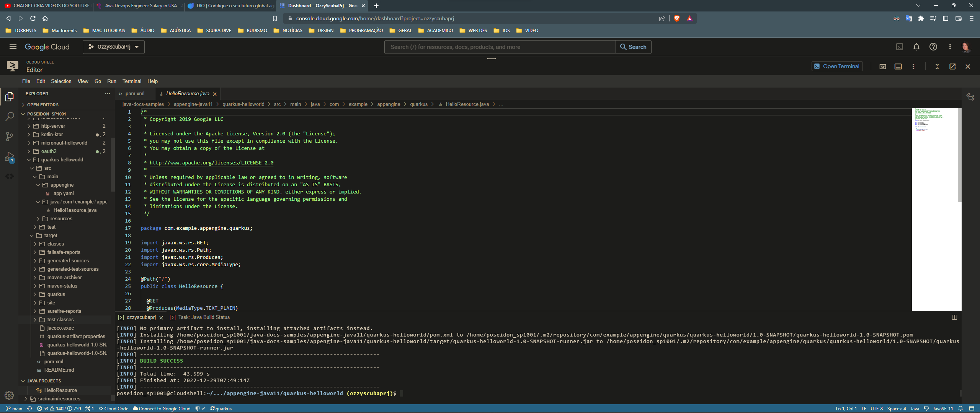Focus the resources search input field
The width and height of the screenshot is (980, 413).
click(500, 47)
